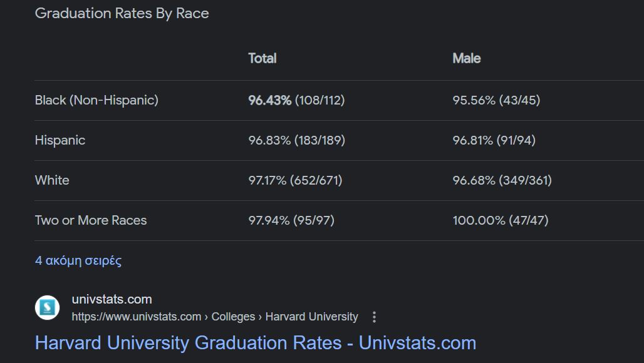Viewport: 644px width, 363px height.
Task: Click the bold 96.43% total value
Action: 269,100
